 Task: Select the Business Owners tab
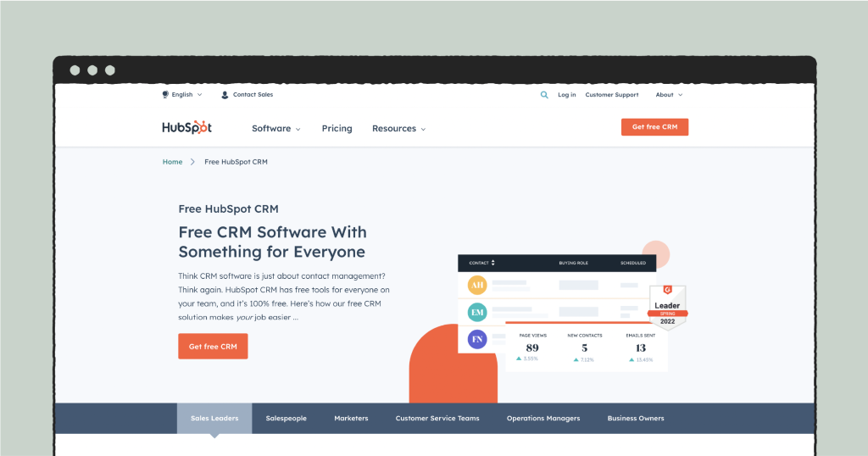636,419
